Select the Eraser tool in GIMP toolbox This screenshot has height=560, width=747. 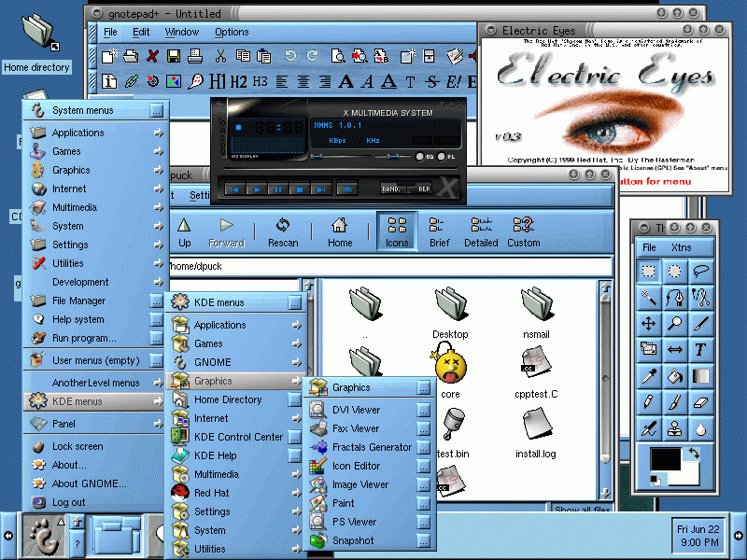(701, 402)
